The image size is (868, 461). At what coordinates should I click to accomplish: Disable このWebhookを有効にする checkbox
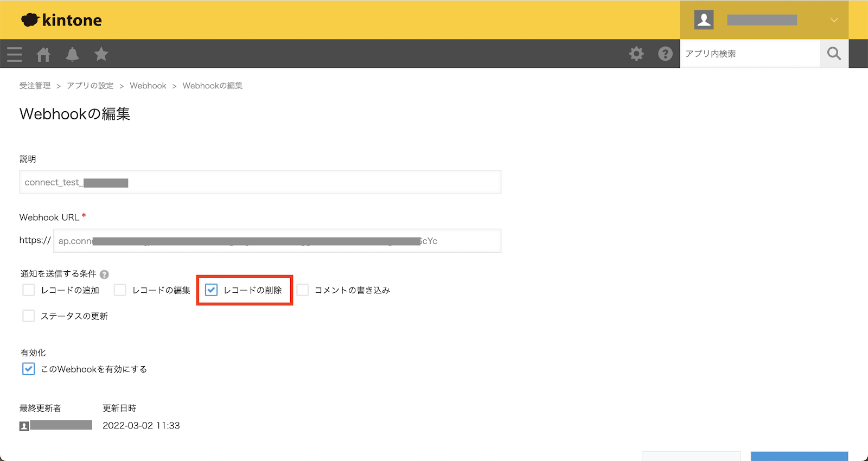(x=29, y=369)
